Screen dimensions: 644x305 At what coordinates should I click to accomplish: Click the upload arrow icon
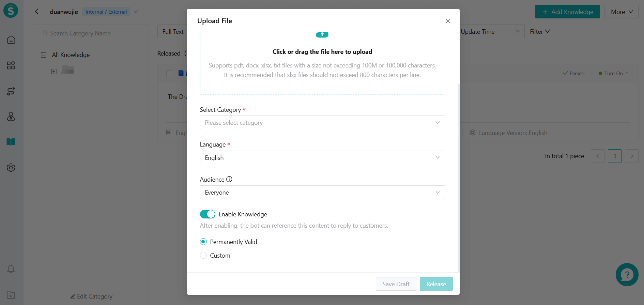(322, 34)
